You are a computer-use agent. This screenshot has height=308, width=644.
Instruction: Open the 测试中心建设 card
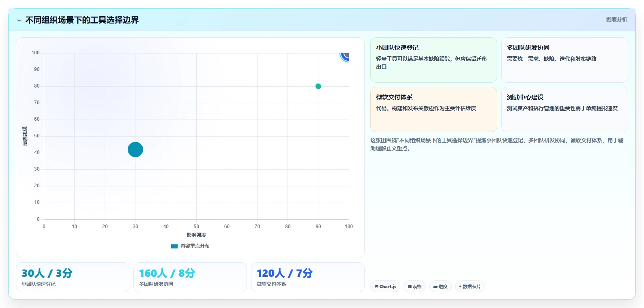pyautogui.click(x=565, y=109)
